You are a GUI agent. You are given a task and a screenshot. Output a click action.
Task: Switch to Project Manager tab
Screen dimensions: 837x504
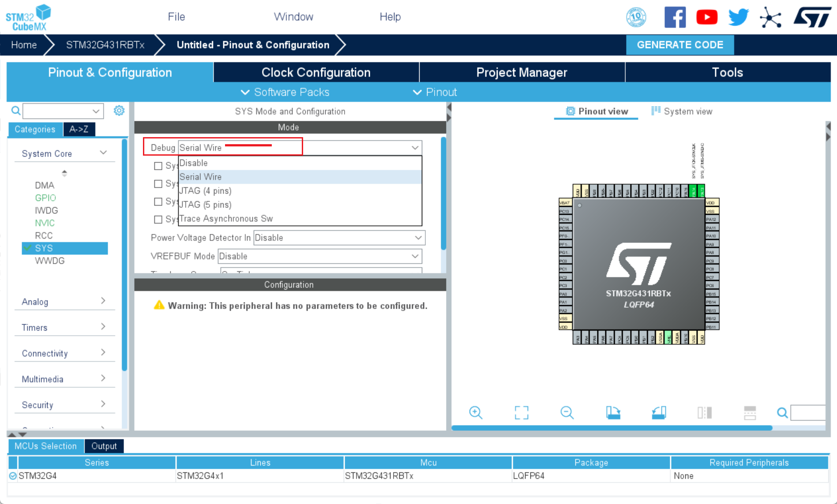(522, 72)
